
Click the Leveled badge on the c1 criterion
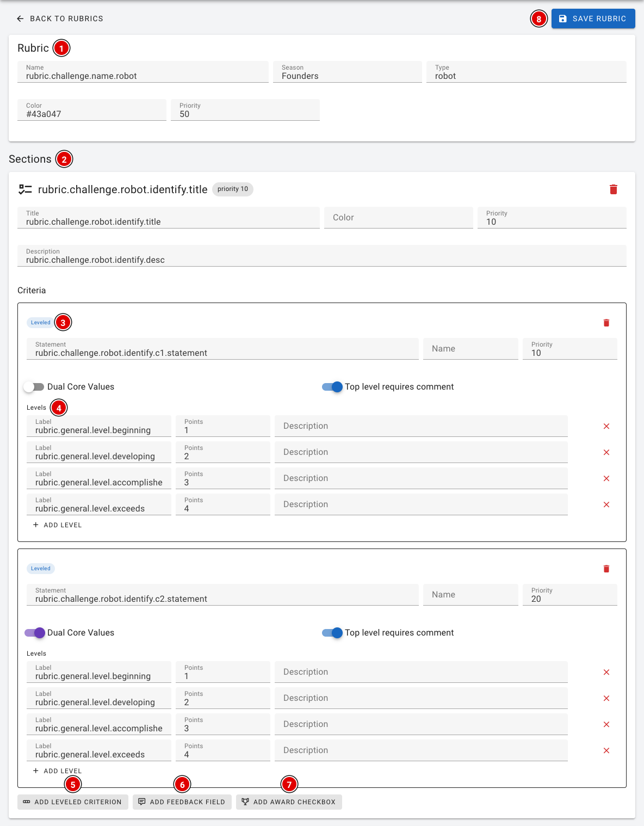tap(41, 323)
